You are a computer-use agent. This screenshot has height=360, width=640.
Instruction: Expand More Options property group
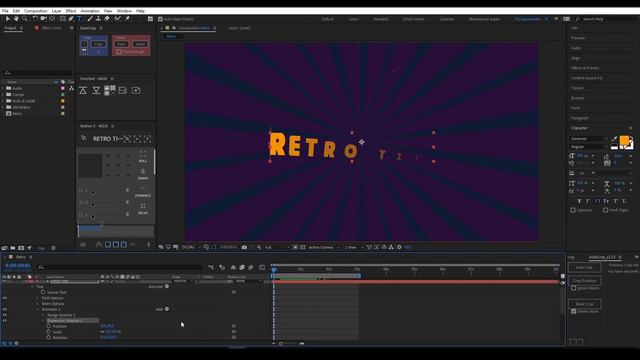coord(38,304)
